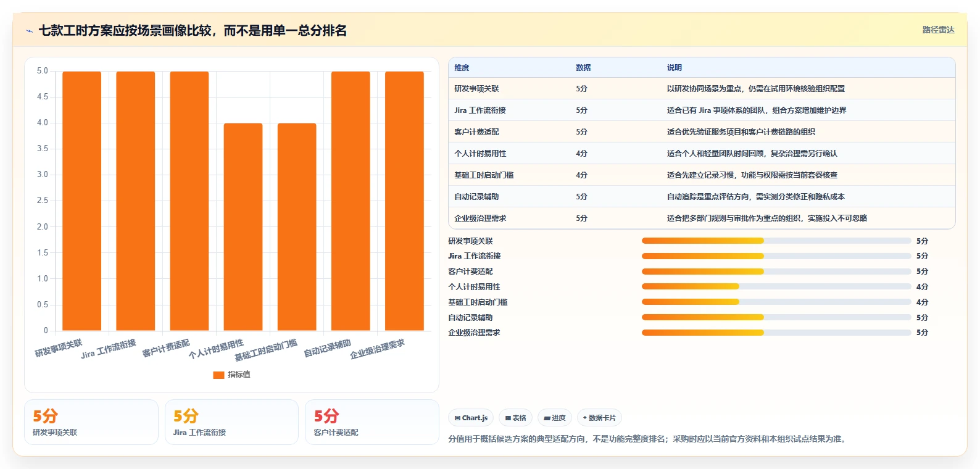Image resolution: width=980 pixels, height=469 pixels.
Task: Select the Chart.js tag
Action: [x=471, y=418]
